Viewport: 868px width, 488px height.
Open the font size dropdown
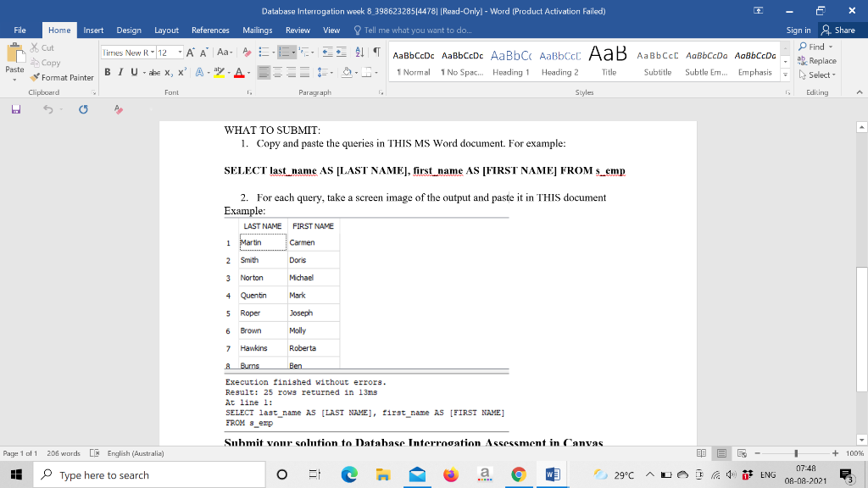tap(181, 53)
